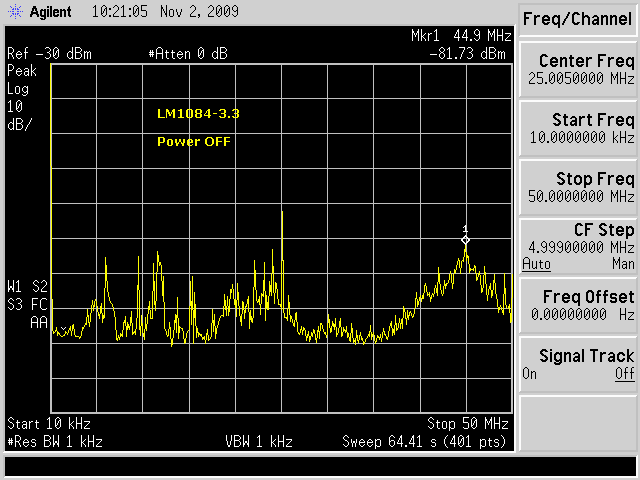Click the Agilent starburst logo icon

point(16,11)
